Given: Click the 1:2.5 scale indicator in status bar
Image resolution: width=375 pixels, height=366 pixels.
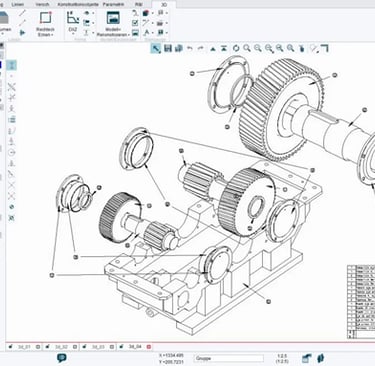Looking at the screenshot, I should pos(282,358).
